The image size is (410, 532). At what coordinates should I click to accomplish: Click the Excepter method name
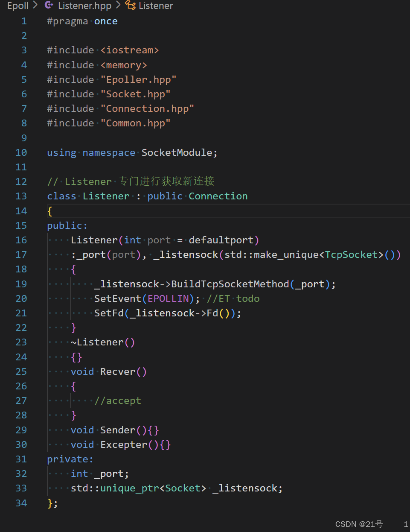coord(124,444)
